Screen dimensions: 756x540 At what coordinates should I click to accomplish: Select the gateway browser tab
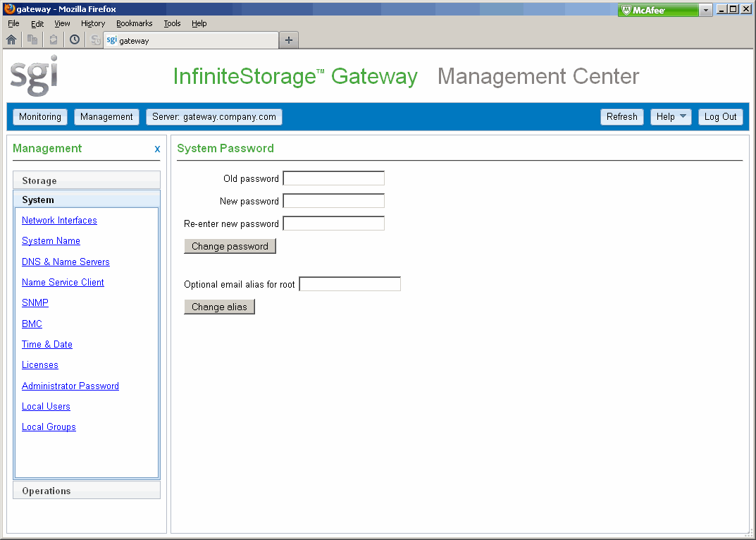pos(191,41)
